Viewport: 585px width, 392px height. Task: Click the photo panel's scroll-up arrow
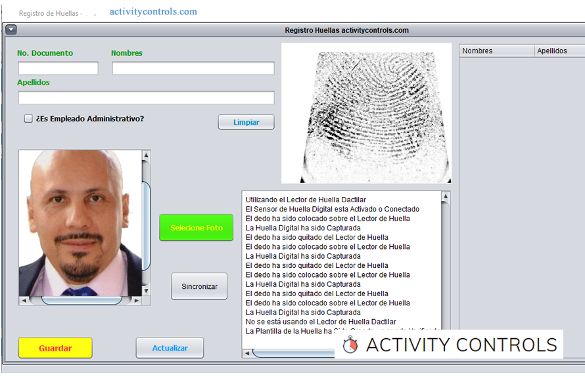point(146,155)
